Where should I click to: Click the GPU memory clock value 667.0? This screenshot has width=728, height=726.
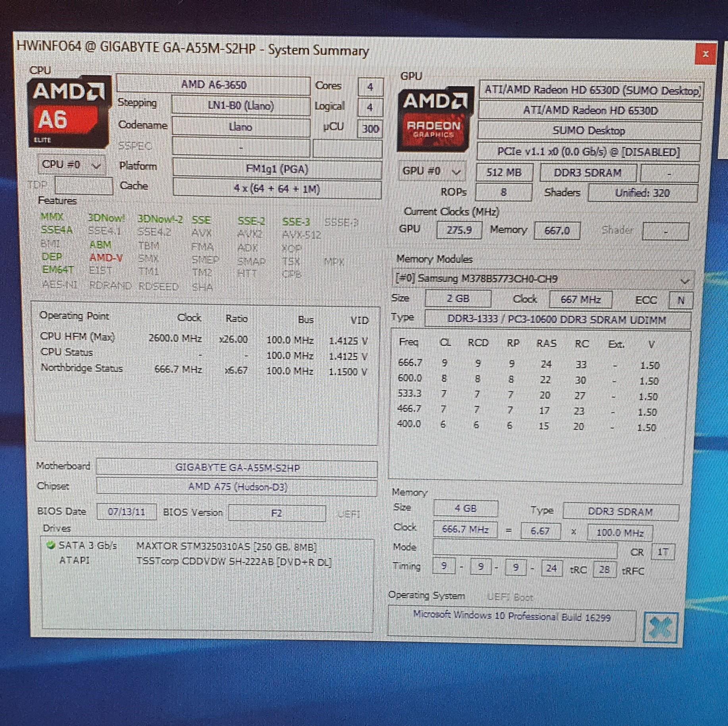tap(557, 231)
